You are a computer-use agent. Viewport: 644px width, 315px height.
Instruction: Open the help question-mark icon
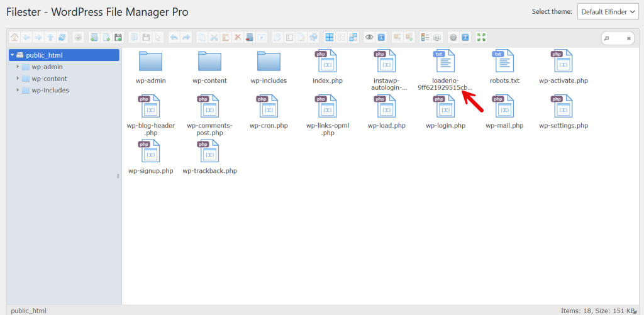465,37
